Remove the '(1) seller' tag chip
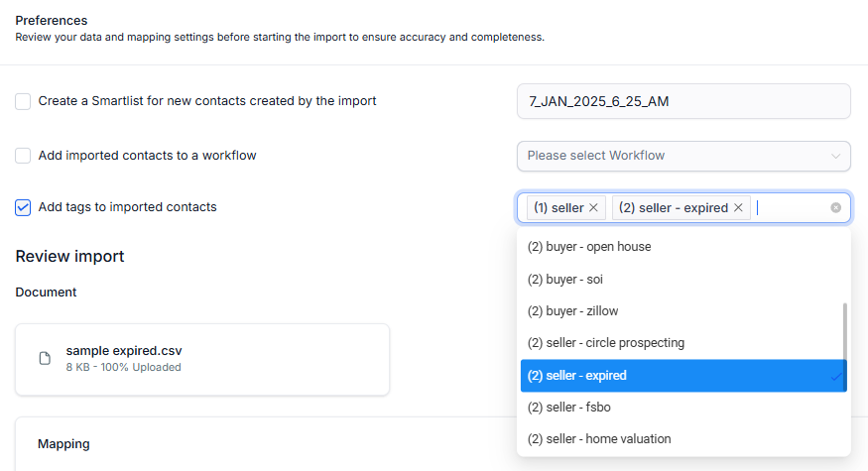The height and width of the screenshot is (471, 868). 593,208
